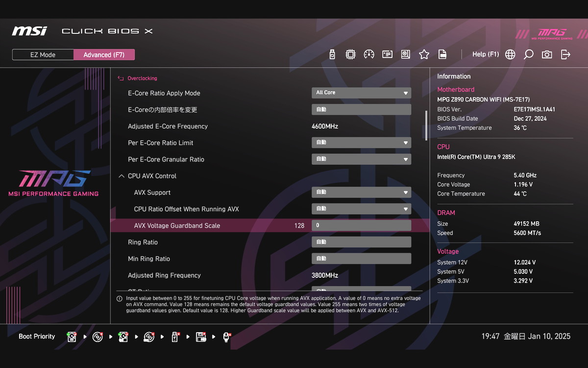Click BIOS build date Dec 27, 2024
Screen dimensions: 588x368
[x=530, y=118]
